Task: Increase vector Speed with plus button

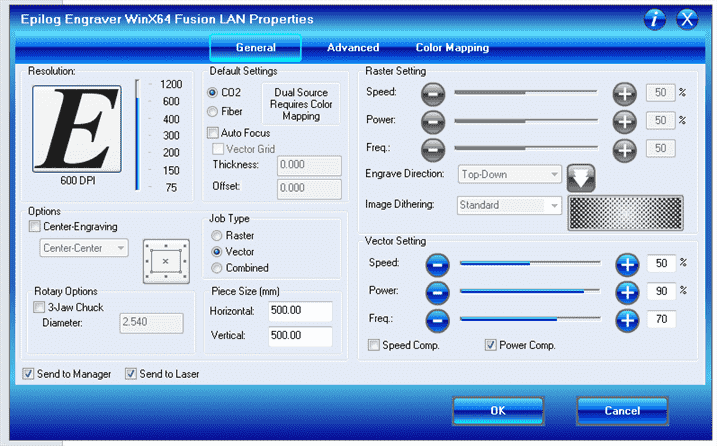Action: [627, 265]
